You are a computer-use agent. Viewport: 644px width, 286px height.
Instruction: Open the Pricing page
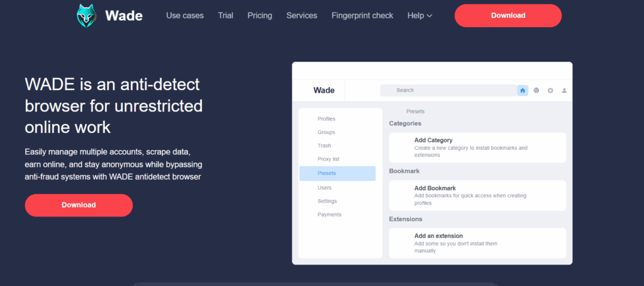(260, 16)
